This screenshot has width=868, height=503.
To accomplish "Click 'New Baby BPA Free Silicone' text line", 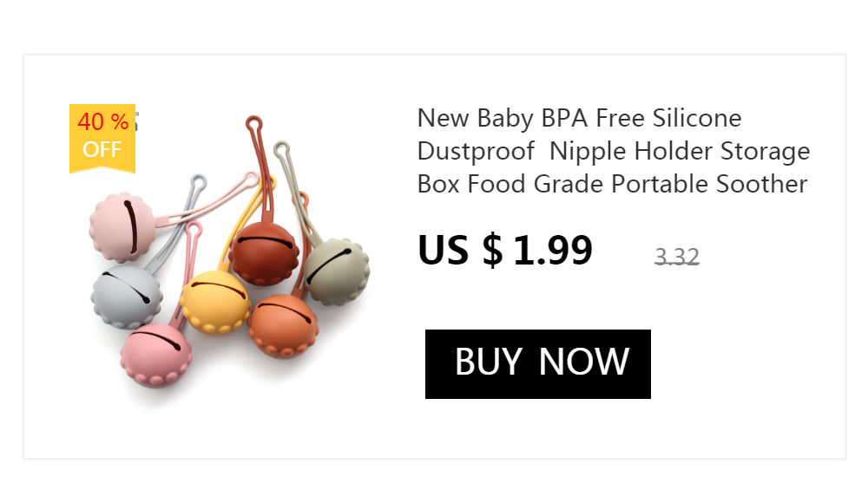I will (x=579, y=119).
